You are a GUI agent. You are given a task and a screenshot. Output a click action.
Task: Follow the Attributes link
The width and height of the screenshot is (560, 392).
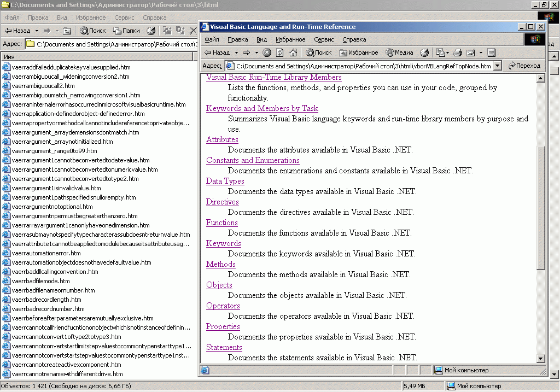222,139
